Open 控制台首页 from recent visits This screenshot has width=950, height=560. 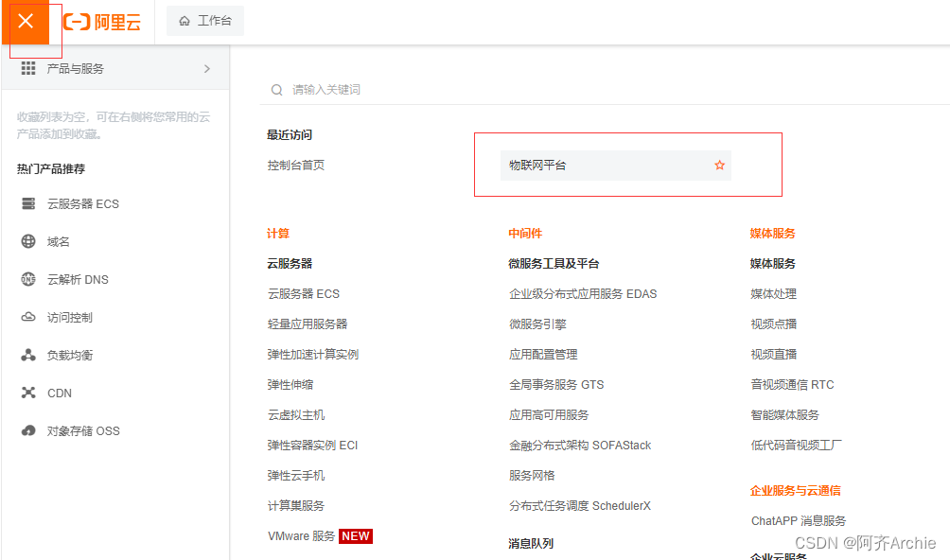point(295,166)
